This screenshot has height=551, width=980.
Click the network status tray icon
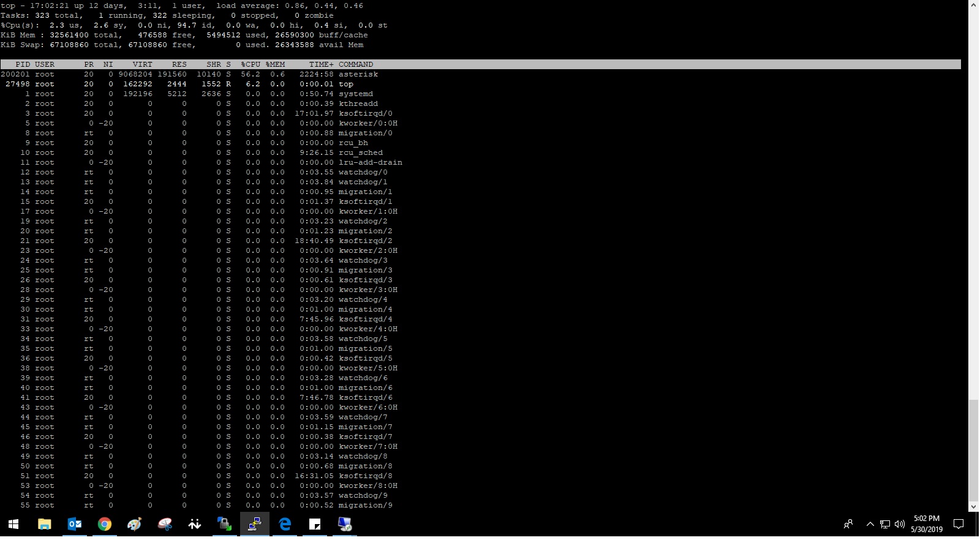coord(885,524)
